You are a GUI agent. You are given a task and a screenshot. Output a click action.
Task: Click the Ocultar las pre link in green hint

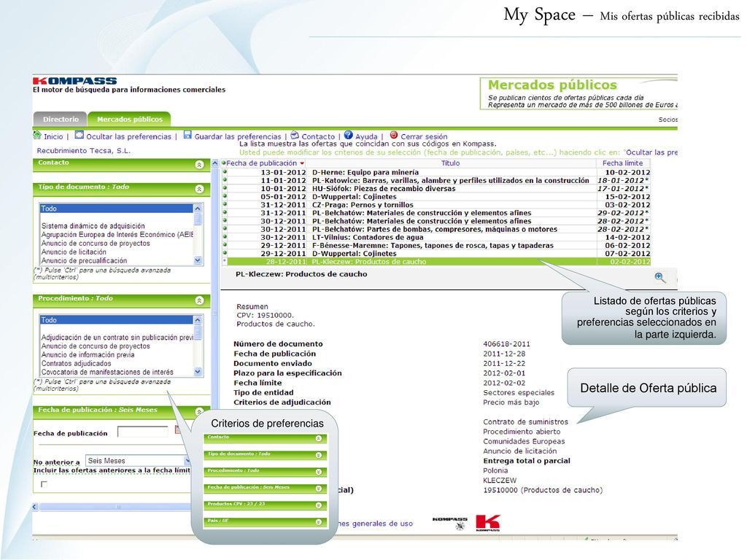click(x=651, y=152)
